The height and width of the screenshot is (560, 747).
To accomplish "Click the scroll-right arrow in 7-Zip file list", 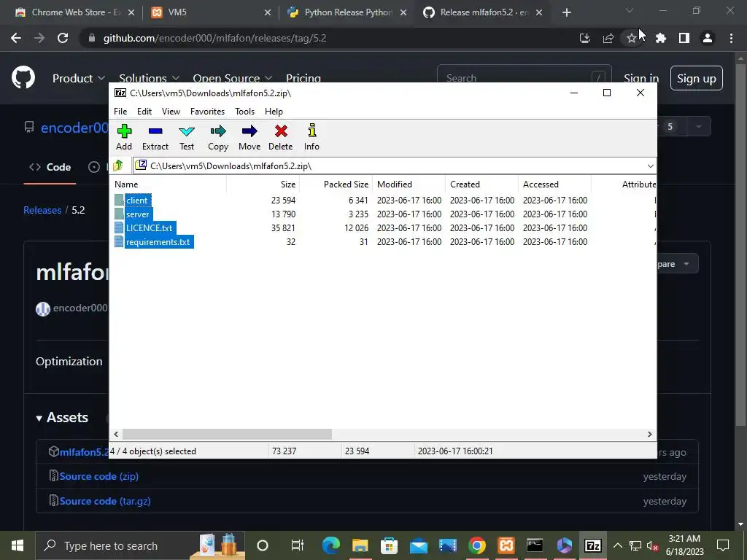I will [650, 434].
